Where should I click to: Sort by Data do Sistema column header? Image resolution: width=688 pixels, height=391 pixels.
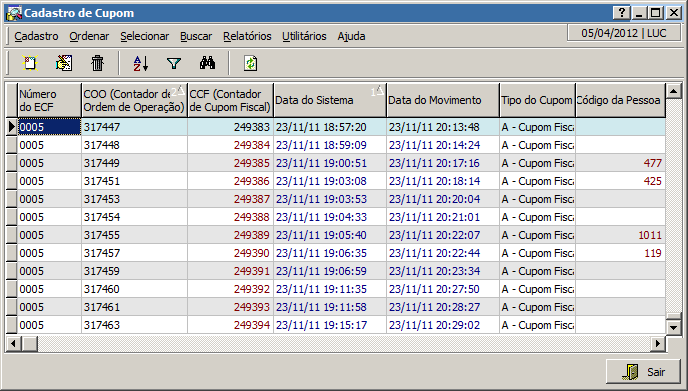(x=330, y=100)
